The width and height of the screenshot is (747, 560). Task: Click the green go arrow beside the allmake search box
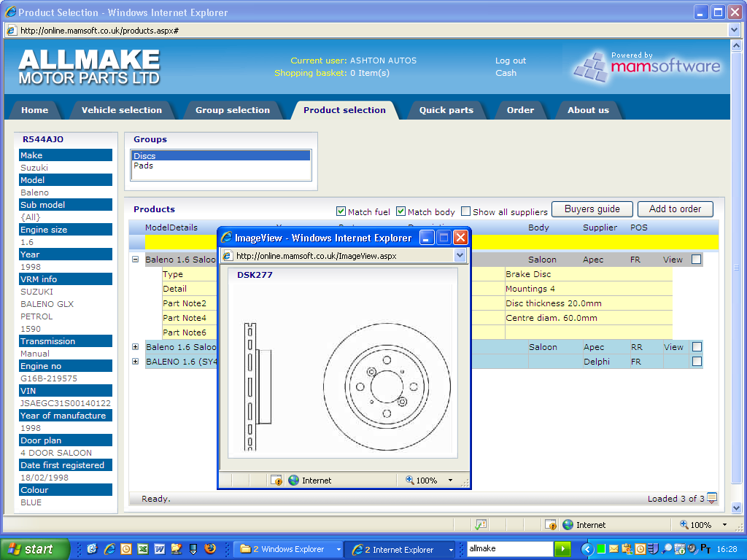pyautogui.click(x=562, y=549)
